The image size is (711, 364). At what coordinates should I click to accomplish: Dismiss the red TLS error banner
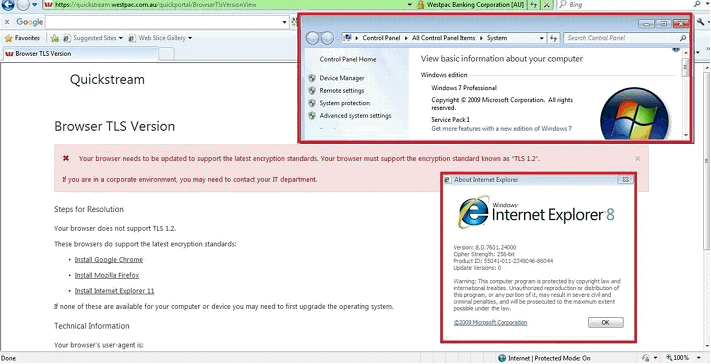point(638,159)
